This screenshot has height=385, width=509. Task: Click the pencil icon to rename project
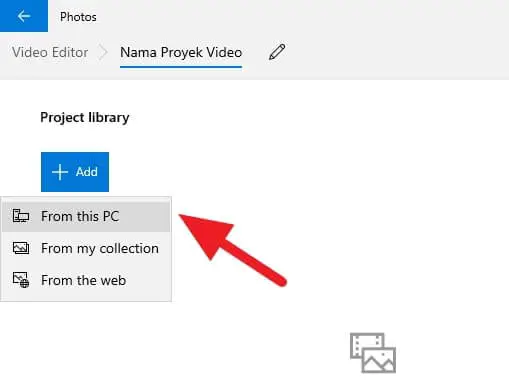277,52
